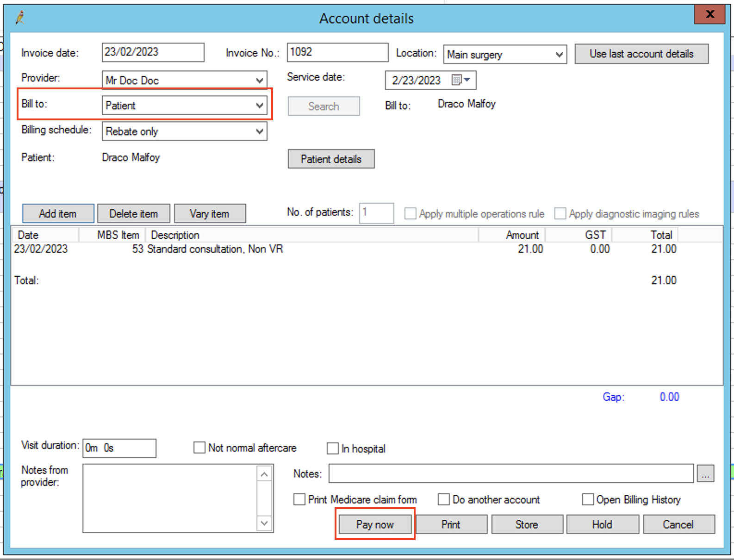The height and width of the screenshot is (560, 734).
Task: Click the GST column header
Action: pos(578,235)
